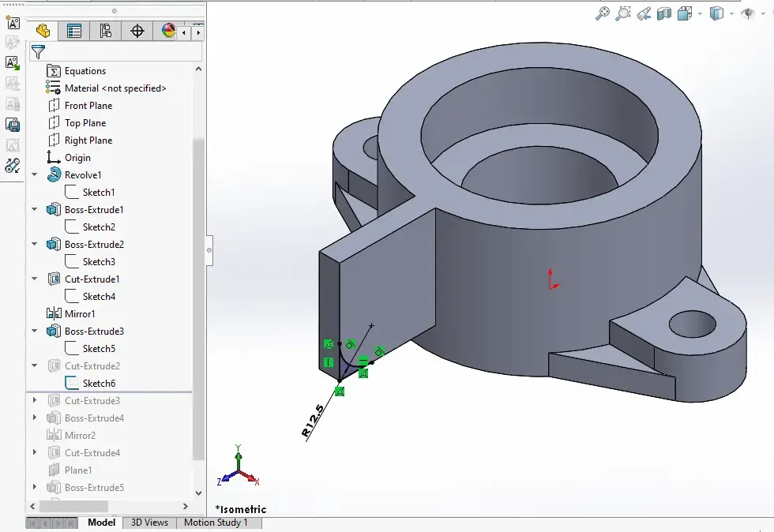Click the belt and pulley icon in left toolbar

pos(13,165)
